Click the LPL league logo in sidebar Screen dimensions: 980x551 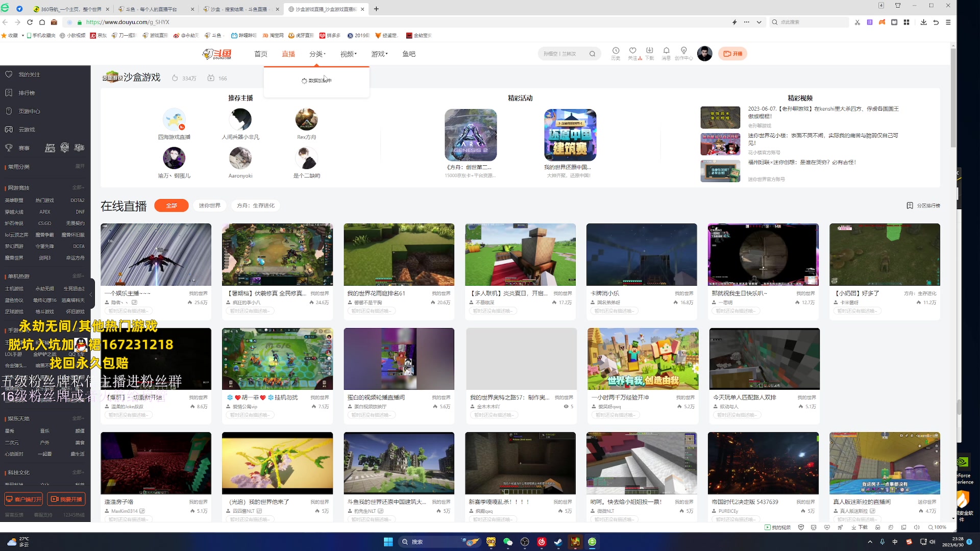(x=50, y=148)
